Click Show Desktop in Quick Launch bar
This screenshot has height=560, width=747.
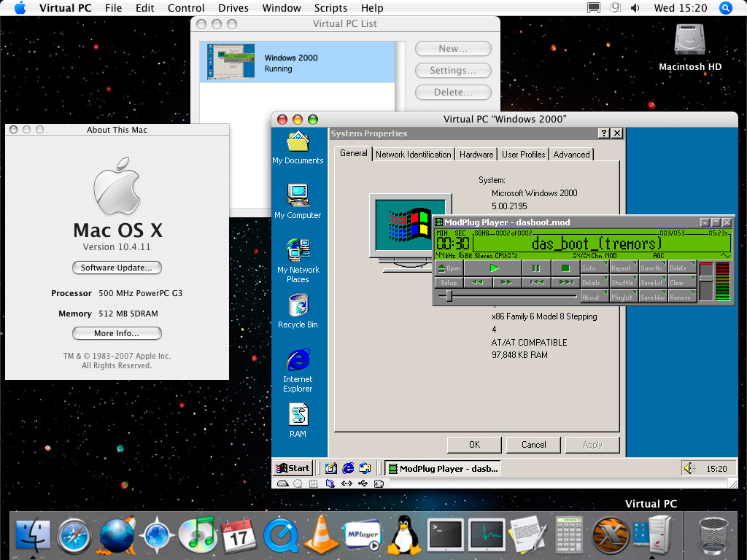pos(331,468)
